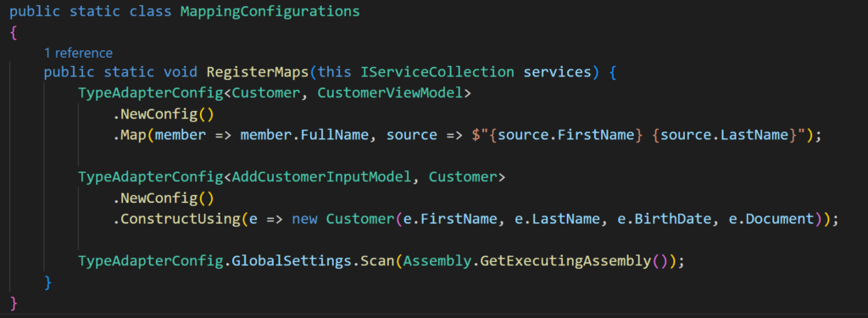Click GlobalSettings property access

coord(292,261)
